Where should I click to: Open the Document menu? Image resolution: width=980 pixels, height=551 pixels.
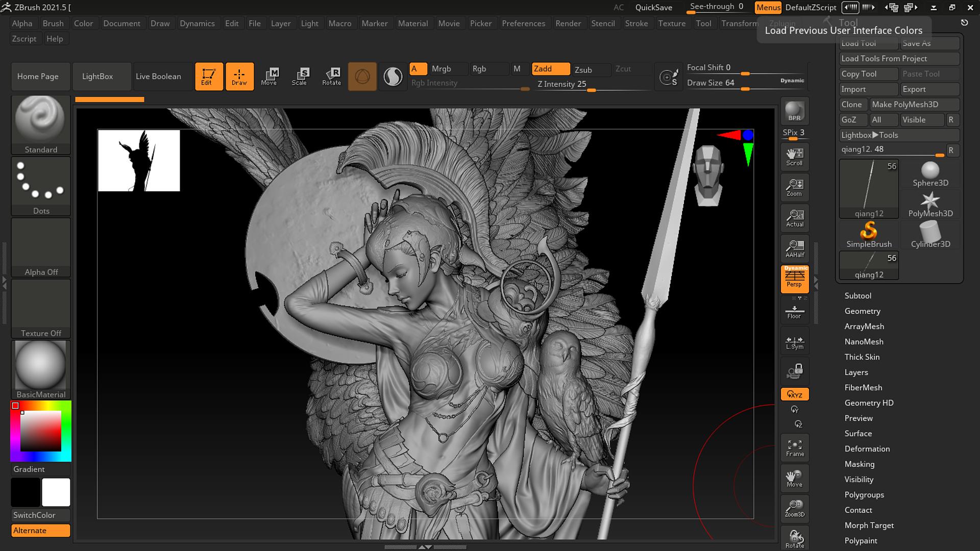(121, 23)
